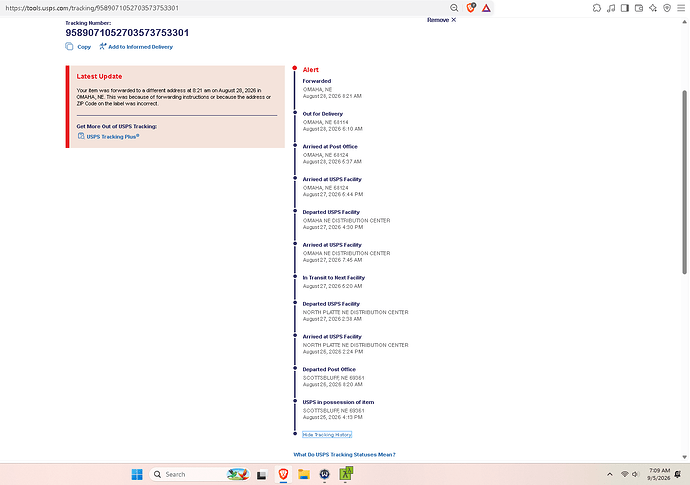This screenshot has width=690, height=485.
Task: Click the In Transit to Next Facility text
Action: pos(334,278)
